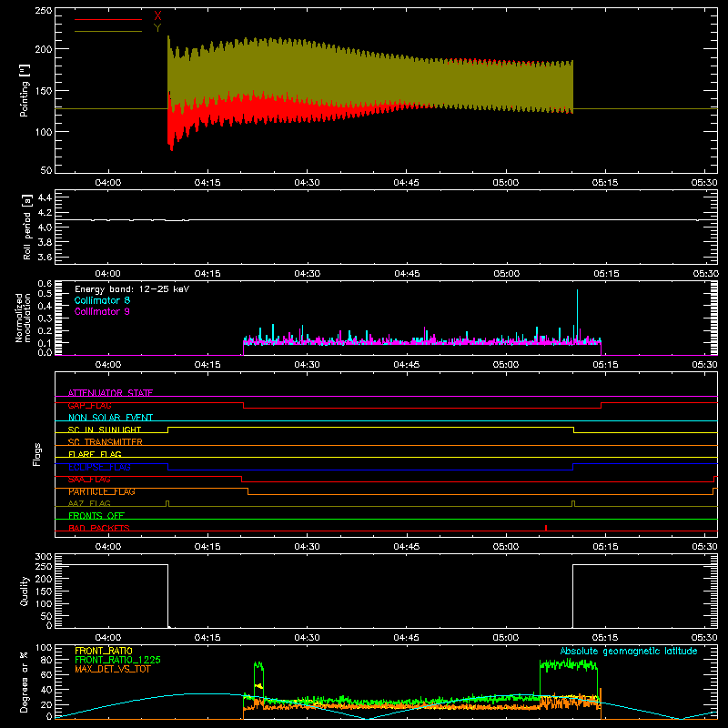Select the ATTENUATOR_STATE flag label
The height and width of the screenshot is (728, 728).
(110, 393)
